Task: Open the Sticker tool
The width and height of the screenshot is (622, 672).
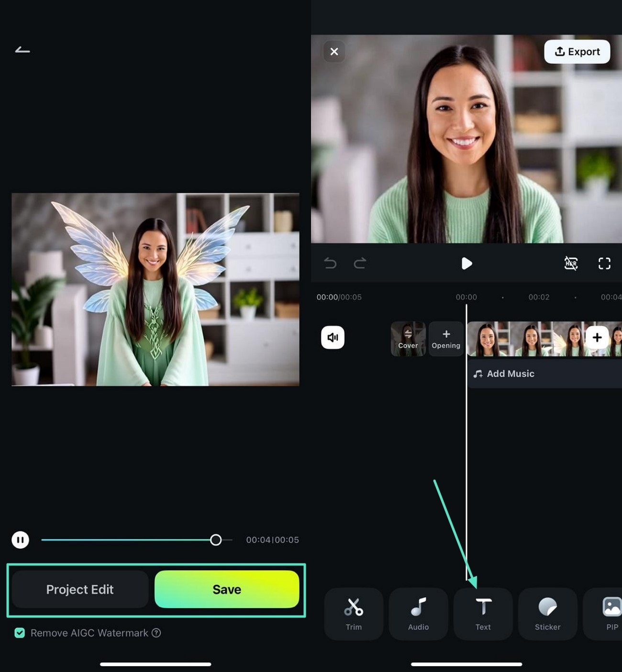Action: (547, 614)
